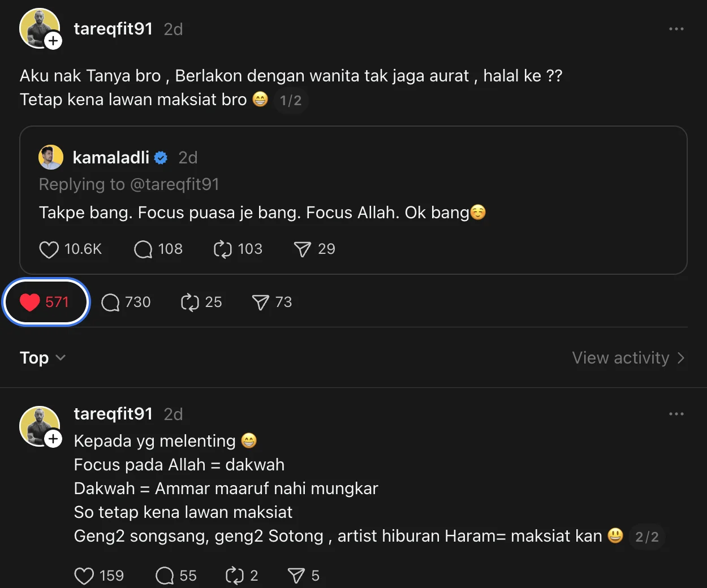Click the tareqfit91 username on the second post
Image resolution: width=707 pixels, height=588 pixels.
(x=113, y=414)
